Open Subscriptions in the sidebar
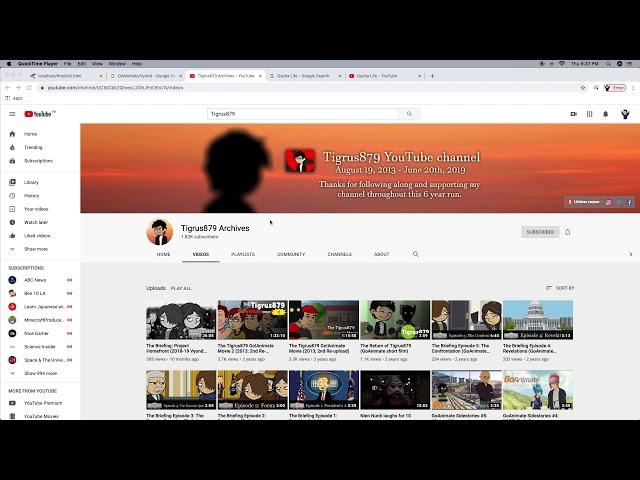This screenshot has width=640, height=480. [40, 161]
